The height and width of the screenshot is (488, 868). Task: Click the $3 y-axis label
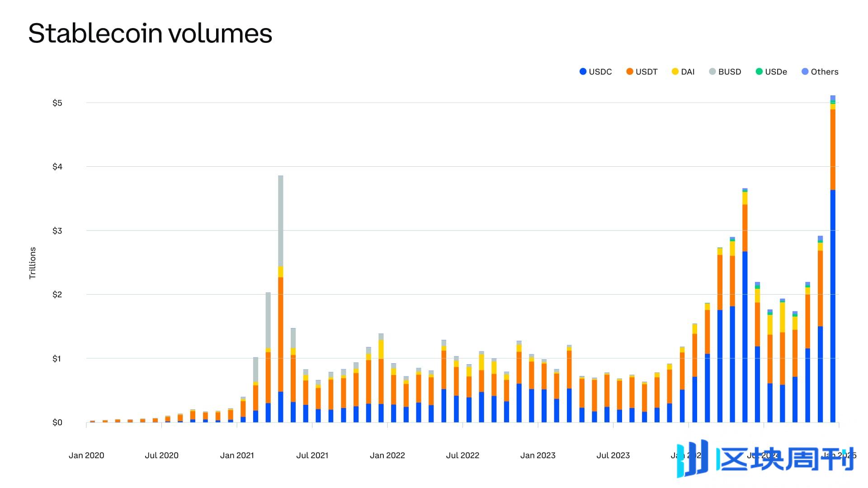pyautogui.click(x=57, y=231)
